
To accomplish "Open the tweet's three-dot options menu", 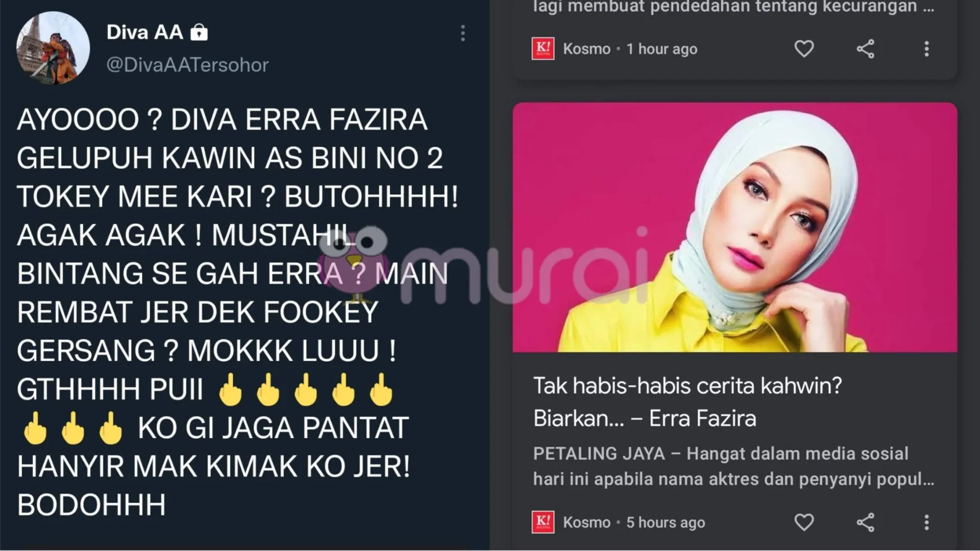I will coord(462,33).
